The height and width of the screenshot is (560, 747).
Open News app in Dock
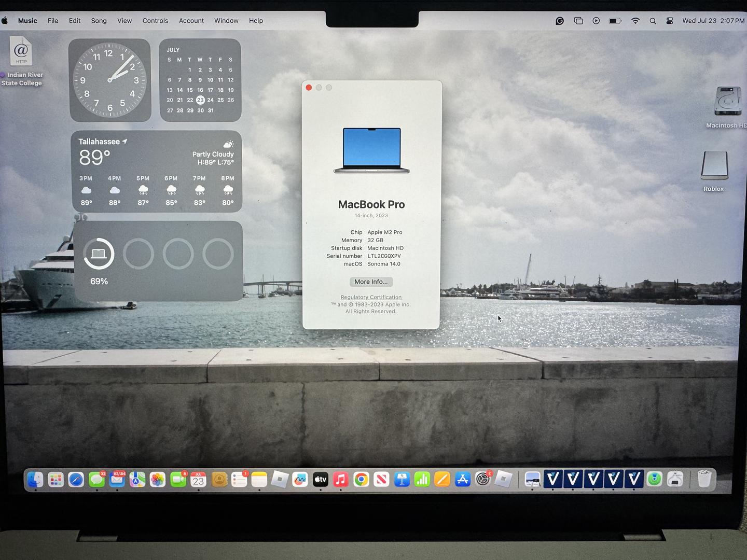click(x=381, y=480)
